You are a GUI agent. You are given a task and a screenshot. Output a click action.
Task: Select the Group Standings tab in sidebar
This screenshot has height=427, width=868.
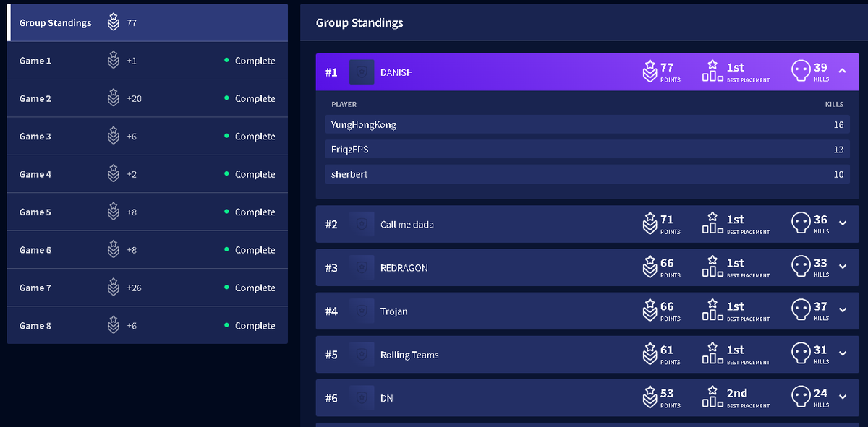tap(148, 22)
